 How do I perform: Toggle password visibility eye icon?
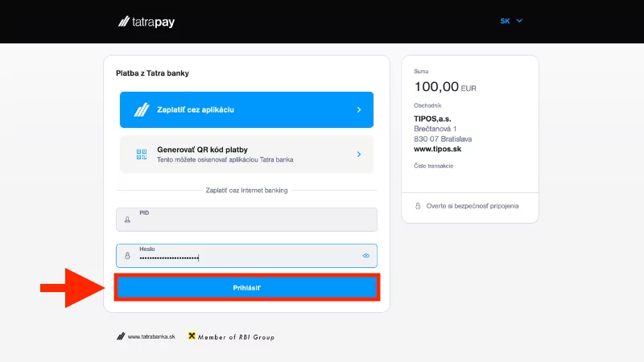point(366,256)
